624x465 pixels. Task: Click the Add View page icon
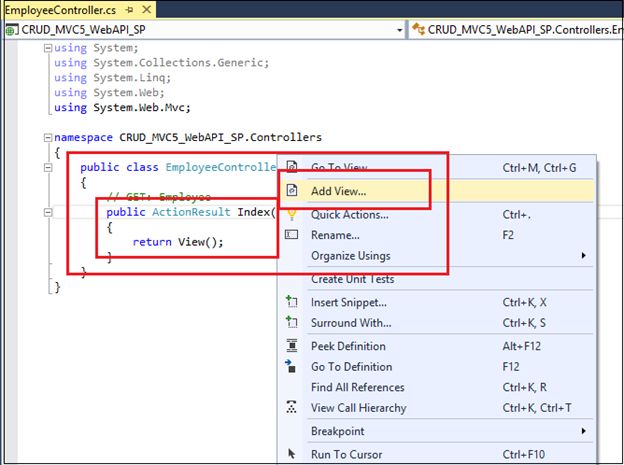(292, 191)
